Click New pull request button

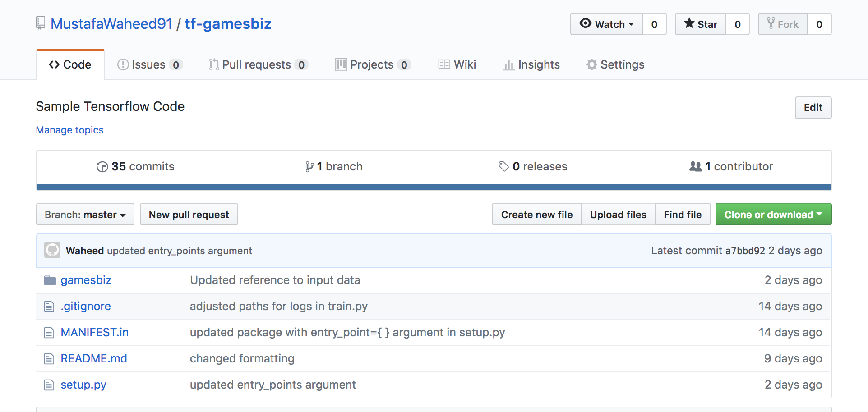coord(189,214)
